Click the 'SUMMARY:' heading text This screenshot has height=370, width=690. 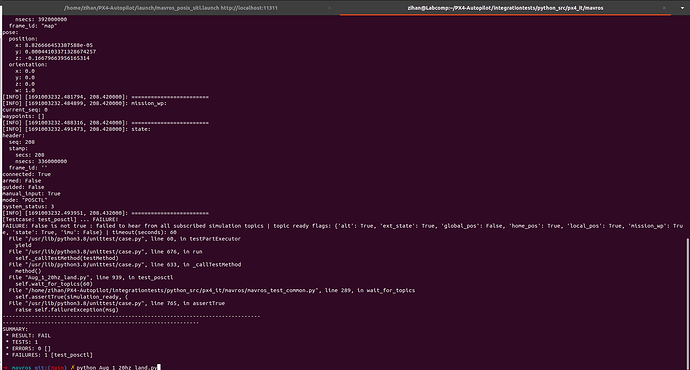click(x=15, y=329)
